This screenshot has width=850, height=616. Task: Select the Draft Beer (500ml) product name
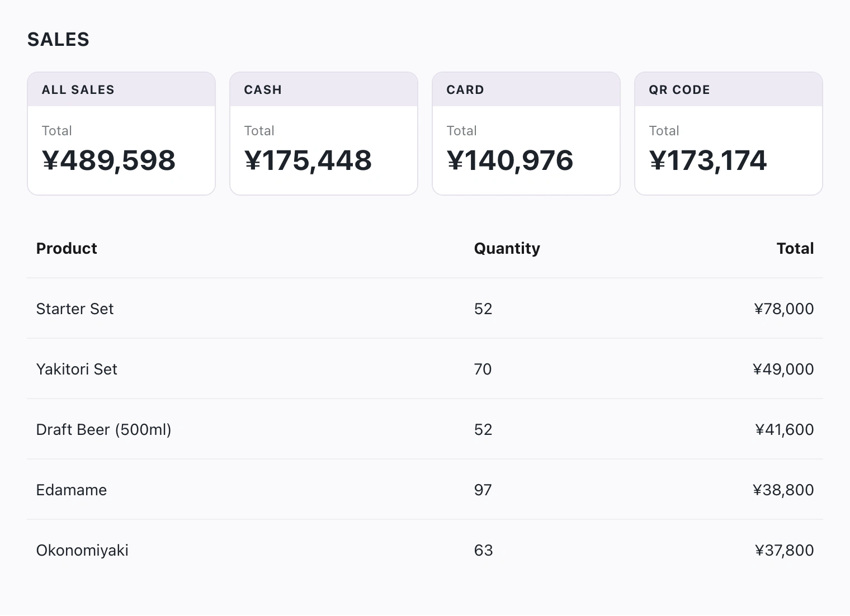coord(104,429)
